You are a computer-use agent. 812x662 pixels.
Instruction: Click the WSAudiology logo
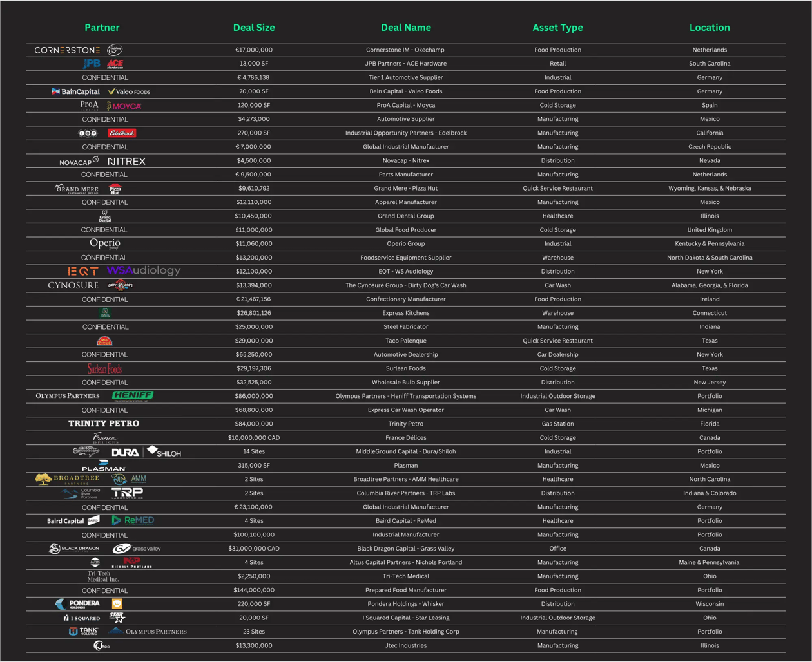tap(144, 271)
